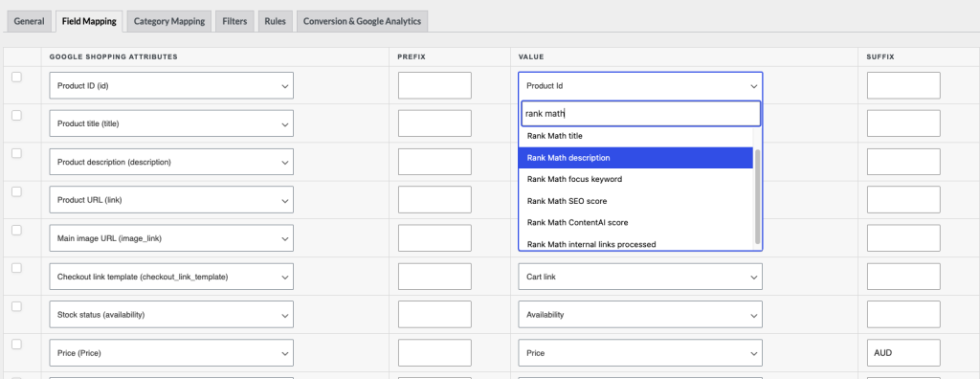The width and height of the screenshot is (980, 379).
Task: Click the prefix field for Main image URL
Action: click(434, 238)
